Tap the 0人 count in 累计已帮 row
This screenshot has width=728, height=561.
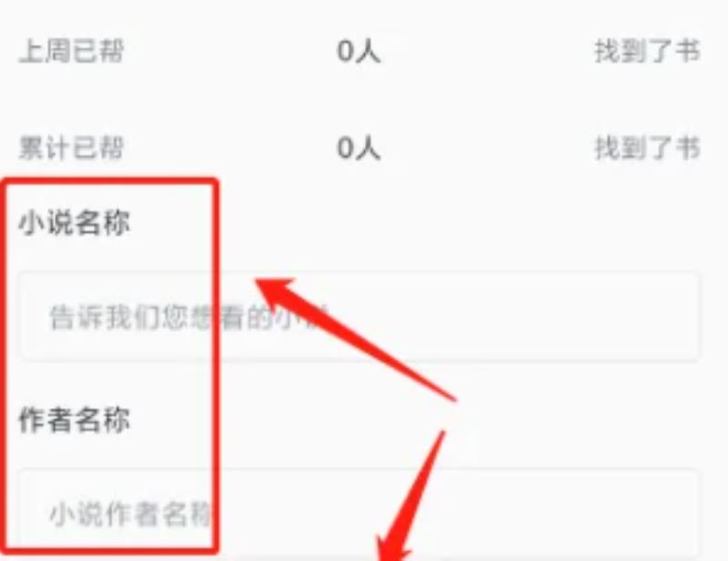point(359,148)
